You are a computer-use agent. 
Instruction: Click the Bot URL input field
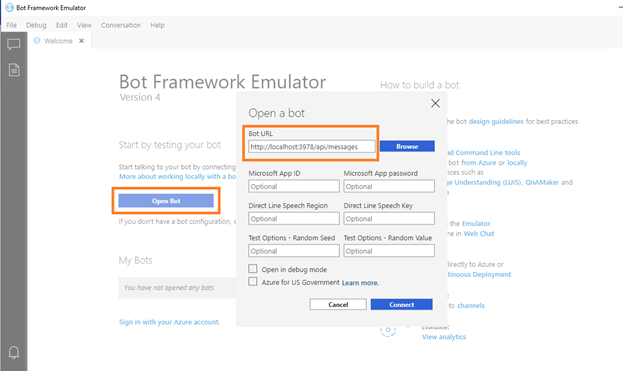[x=312, y=147]
